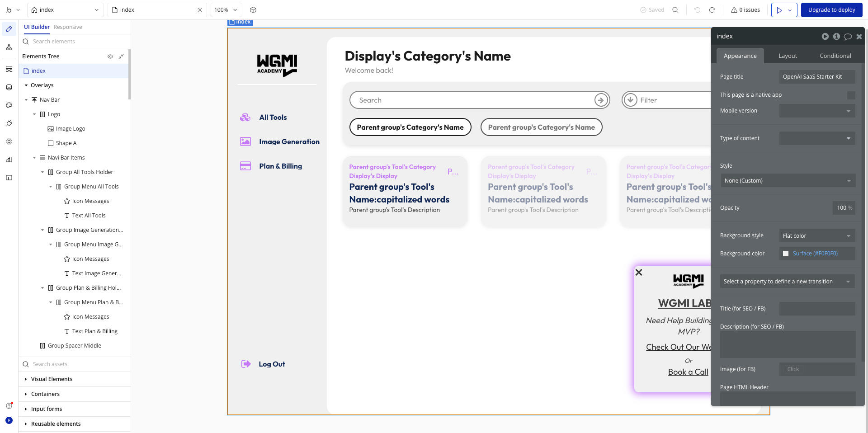
Task: Switch to the Appearance tab
Action: 740,56
